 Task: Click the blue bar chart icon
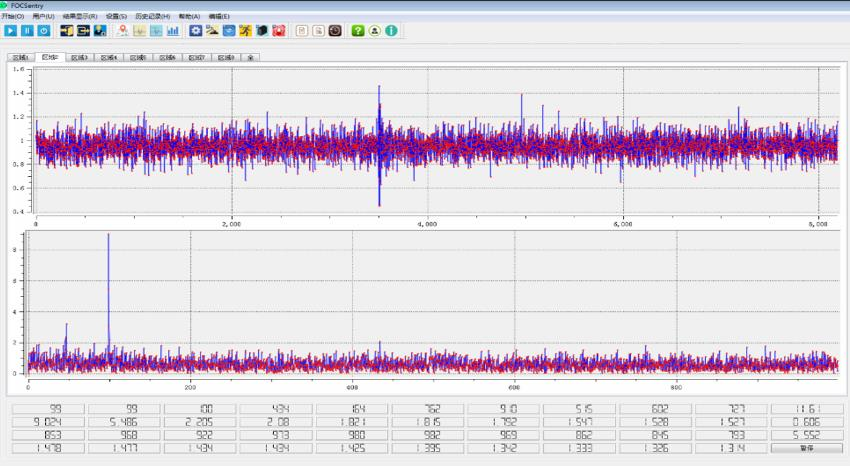coord(173,31)
